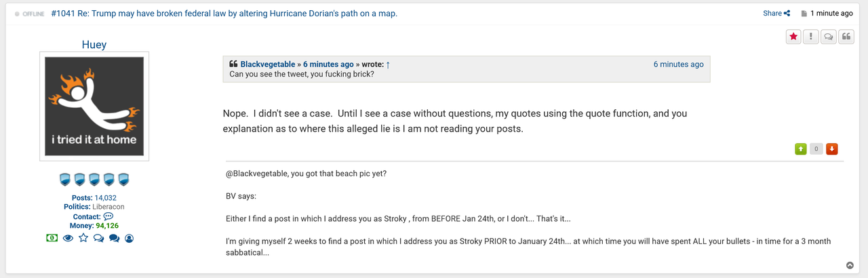Screen dimensions: 868x278
Task: Quote this post using the quotation mark button
Action: click(x=846, y=37)
